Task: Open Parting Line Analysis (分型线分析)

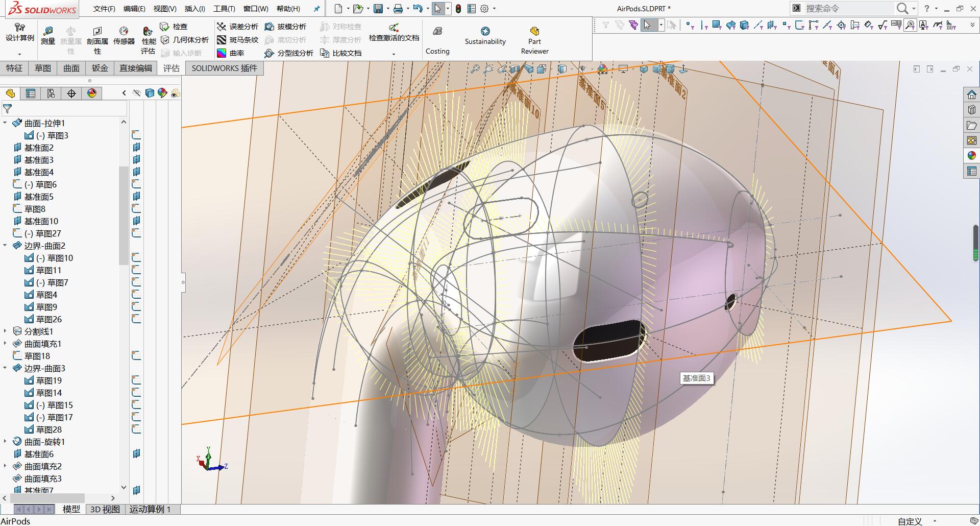Action: [289, 53]
